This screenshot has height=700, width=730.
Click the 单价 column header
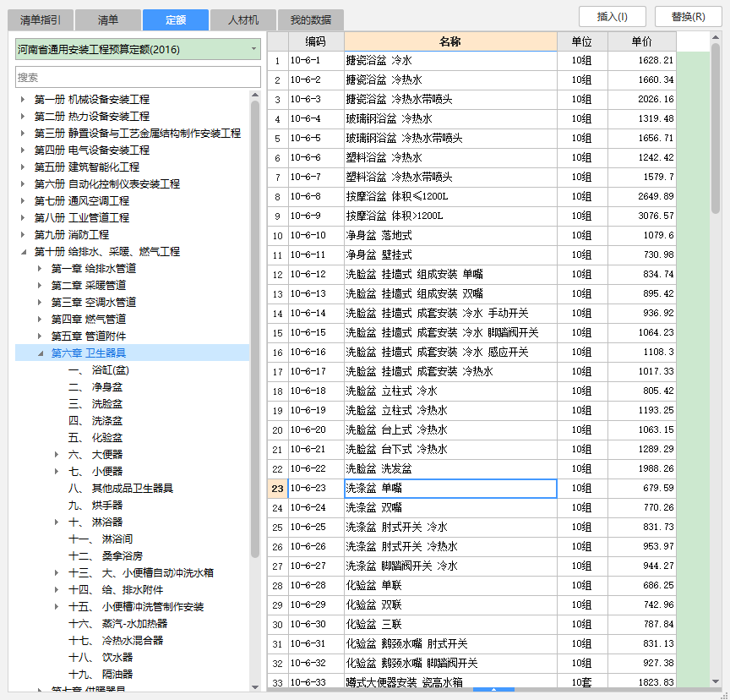point(641,41)
